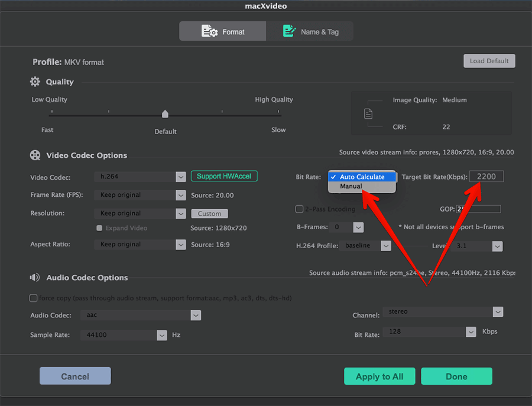Click the "Source audio stream info" line
Screen dimensions: 532x406
[x=412, y=272]
